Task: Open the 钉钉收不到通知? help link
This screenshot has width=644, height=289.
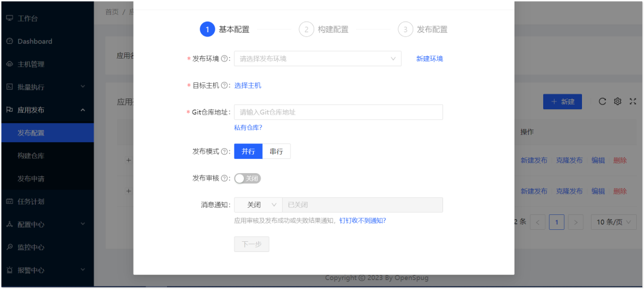Action: click(363, 220)
